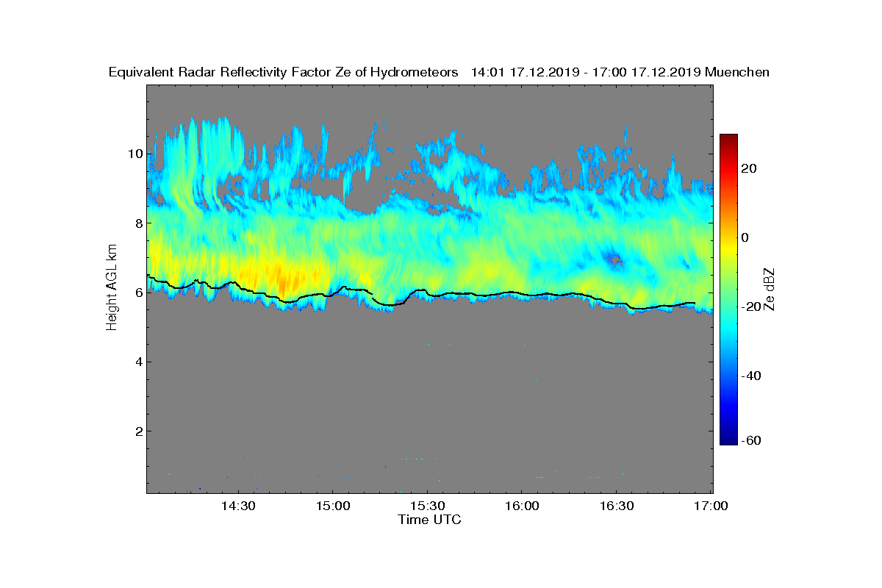
Task: Click the height tick label '6'
Action: 137,292
